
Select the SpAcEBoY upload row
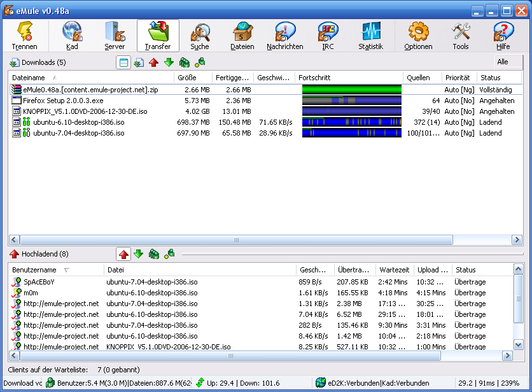coord(260,282)
